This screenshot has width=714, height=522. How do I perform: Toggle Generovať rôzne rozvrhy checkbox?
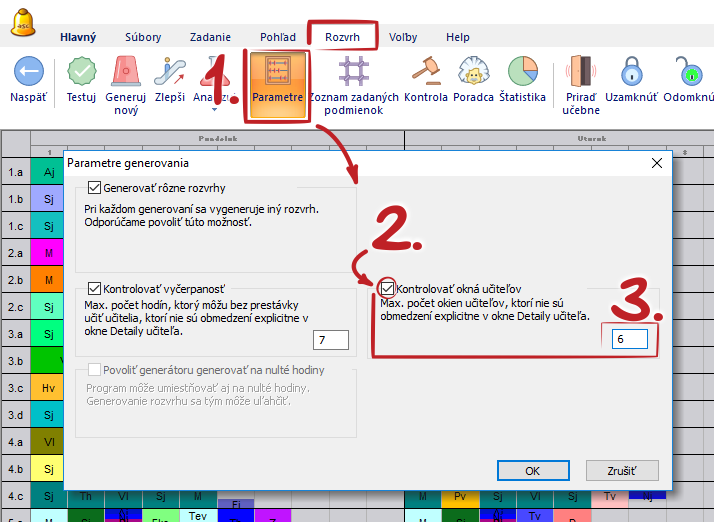click(95, 187)
